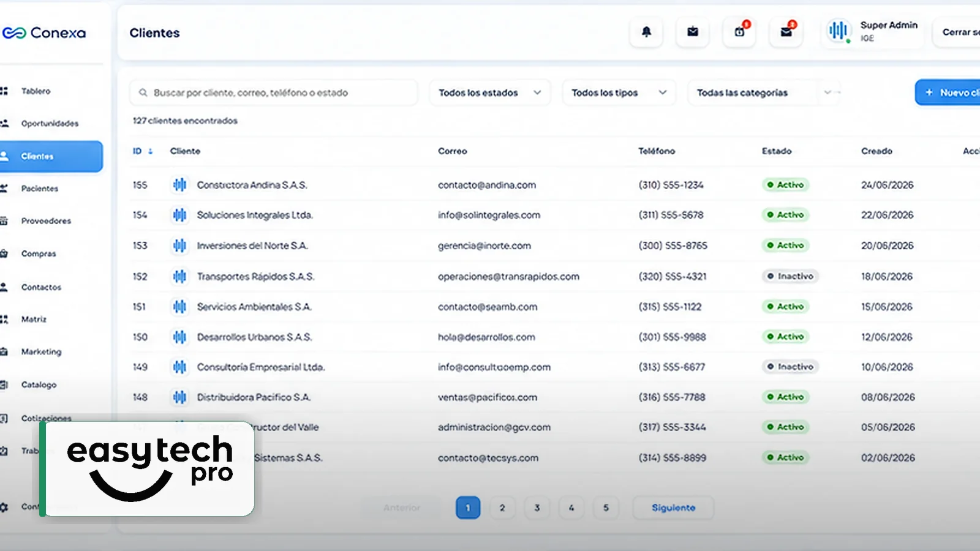Open Compras in sidebar
980x551 pixels.
click(38, 253)
